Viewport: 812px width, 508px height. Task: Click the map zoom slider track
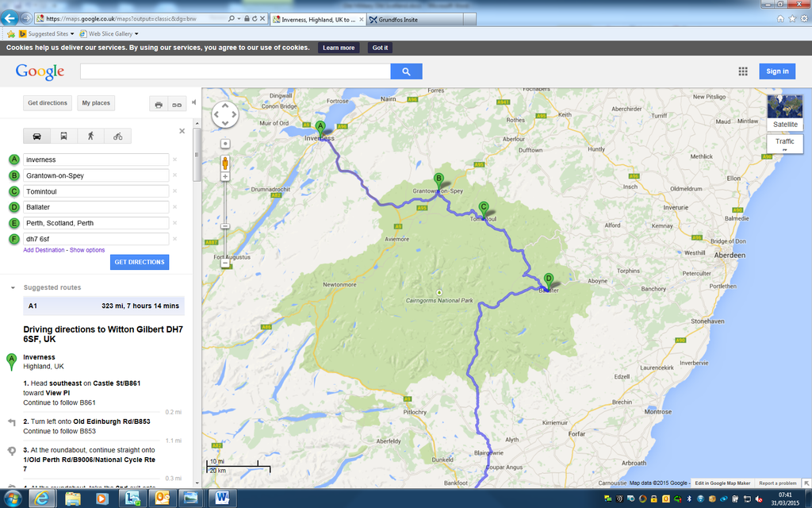click(225, 221)
